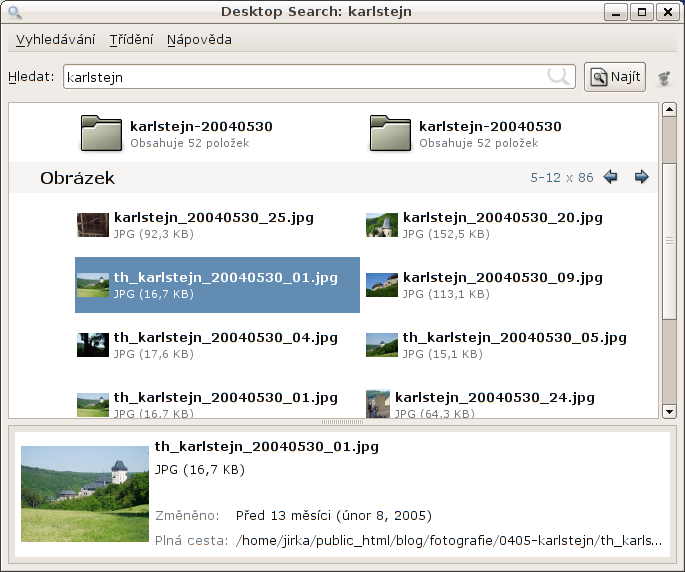Select th_karlstejn_20040530_04.jpg file name

point(226,337)
